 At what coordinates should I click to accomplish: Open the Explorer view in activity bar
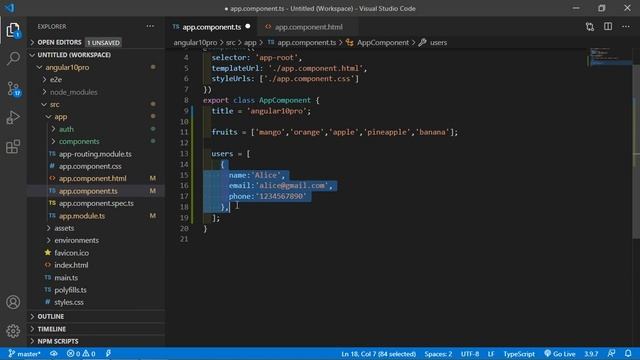click(x=13, y=30)
